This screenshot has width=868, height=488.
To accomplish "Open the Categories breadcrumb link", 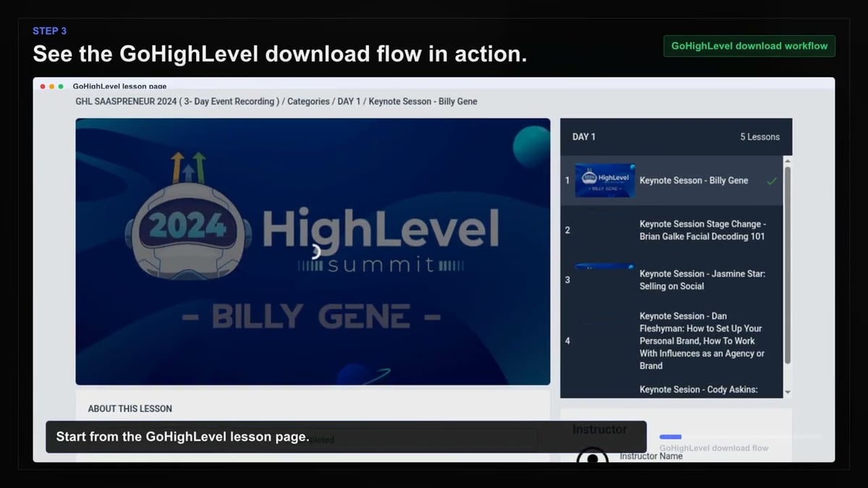I will pos(308,101).
